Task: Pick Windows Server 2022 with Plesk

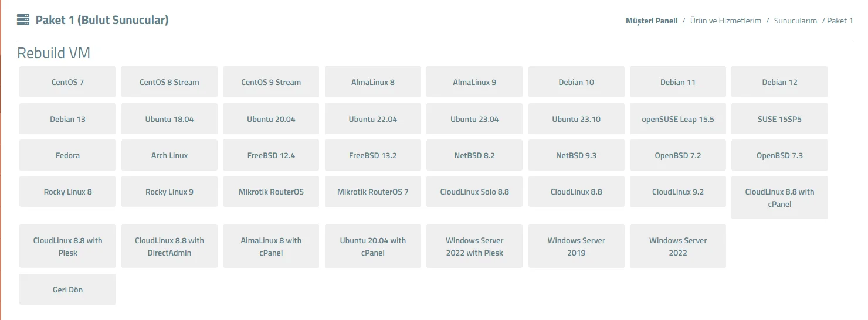Action: [x=474, y=246]
